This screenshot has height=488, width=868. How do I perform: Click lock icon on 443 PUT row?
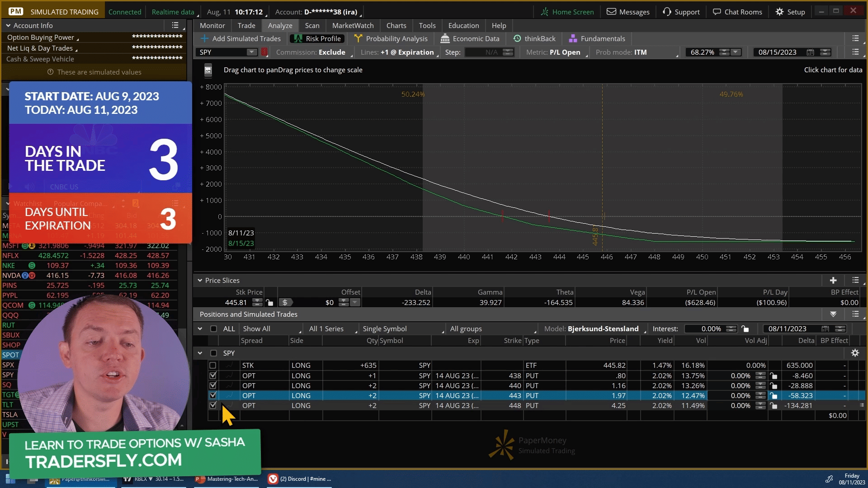coord(774,396)
